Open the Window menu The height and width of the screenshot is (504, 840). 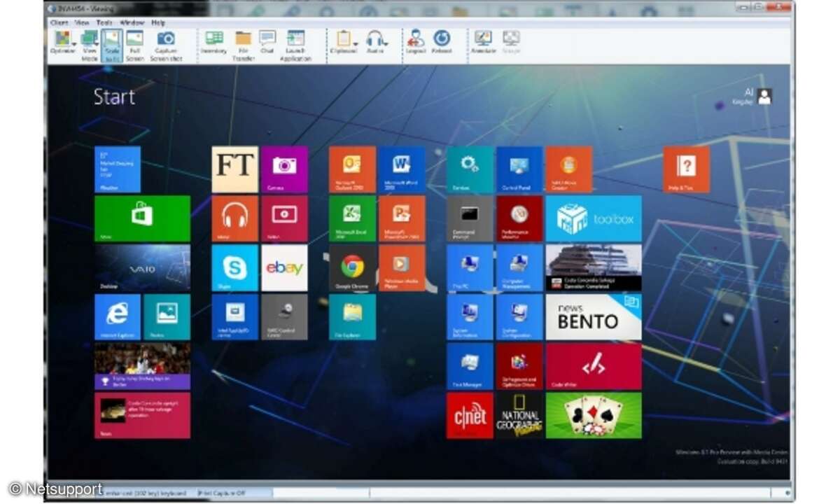pos(132,23)
